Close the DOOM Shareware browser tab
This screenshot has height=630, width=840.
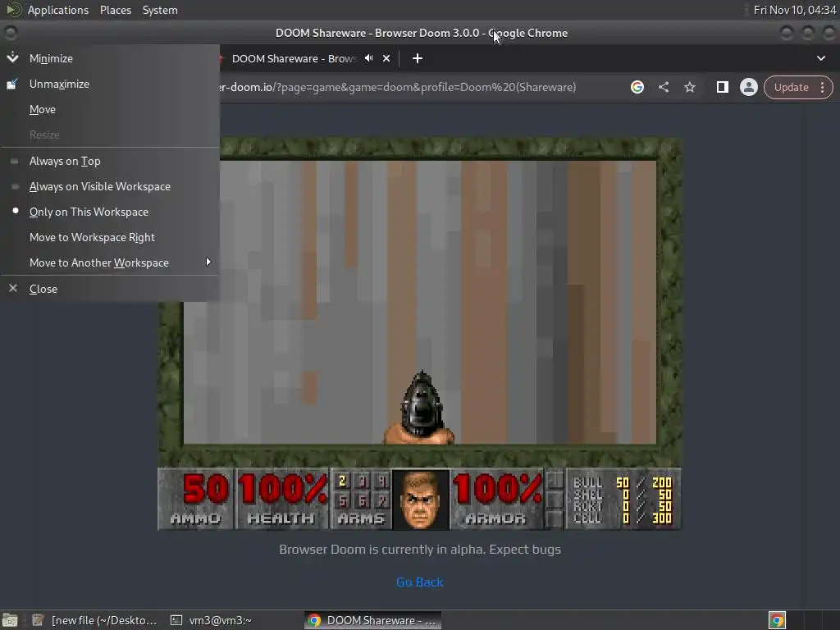[386, 58]
